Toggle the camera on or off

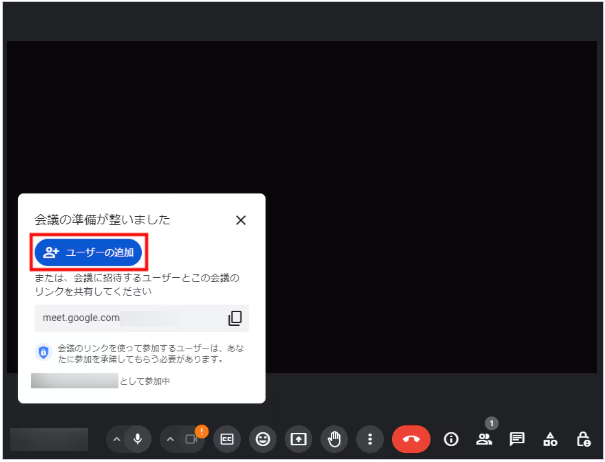click(191, 439)
